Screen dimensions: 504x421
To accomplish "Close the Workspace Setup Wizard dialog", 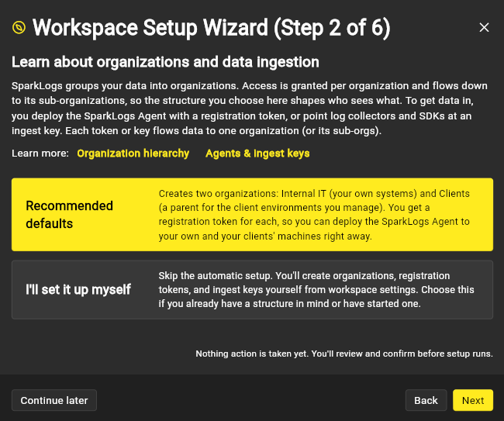I will (484, 27).
